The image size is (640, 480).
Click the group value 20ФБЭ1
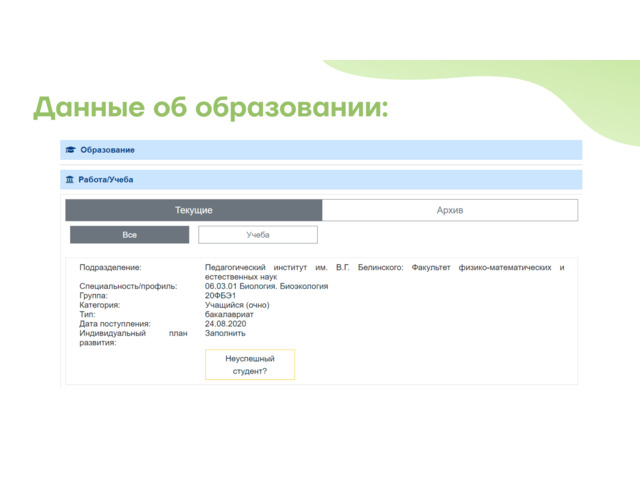coord(220,296)
